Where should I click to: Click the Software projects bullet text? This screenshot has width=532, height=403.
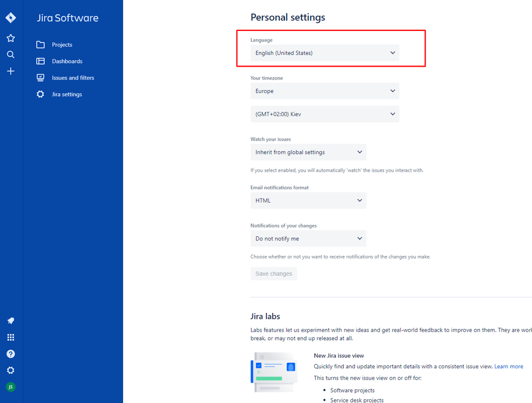(x=352, y=390)
